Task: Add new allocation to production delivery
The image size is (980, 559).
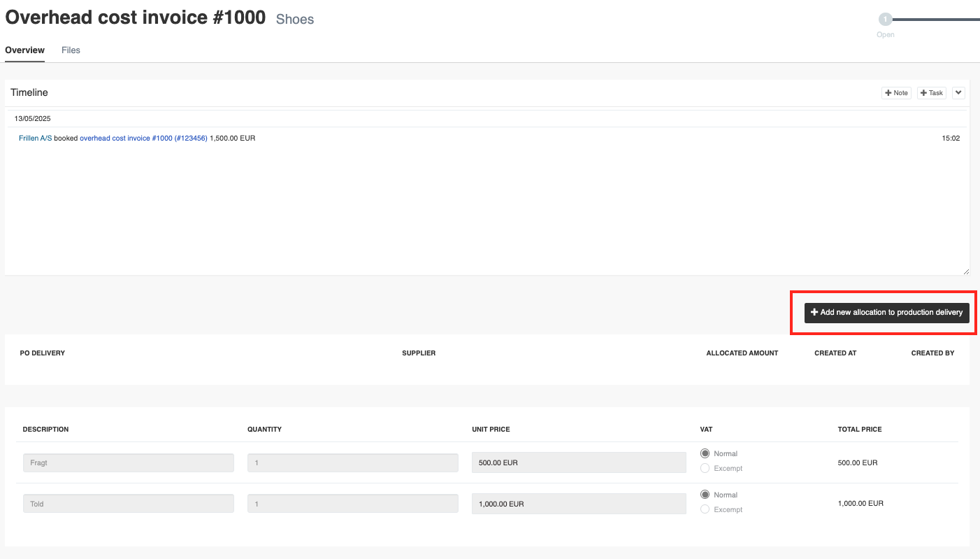Action: [886, 313]
